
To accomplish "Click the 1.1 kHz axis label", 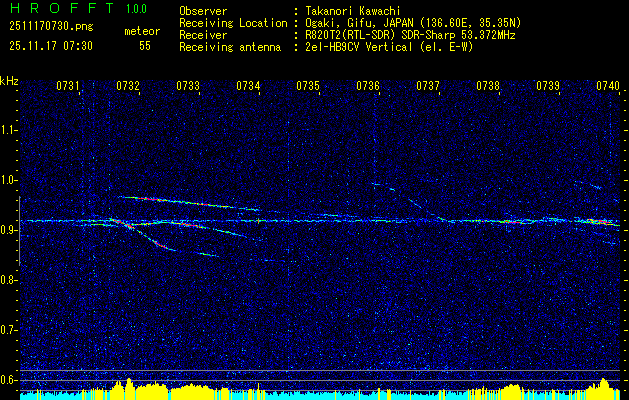I will pos(8,130).
